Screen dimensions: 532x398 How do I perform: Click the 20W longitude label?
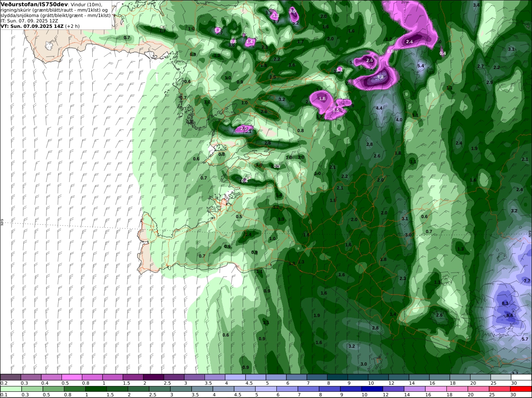tap(405, 2)
